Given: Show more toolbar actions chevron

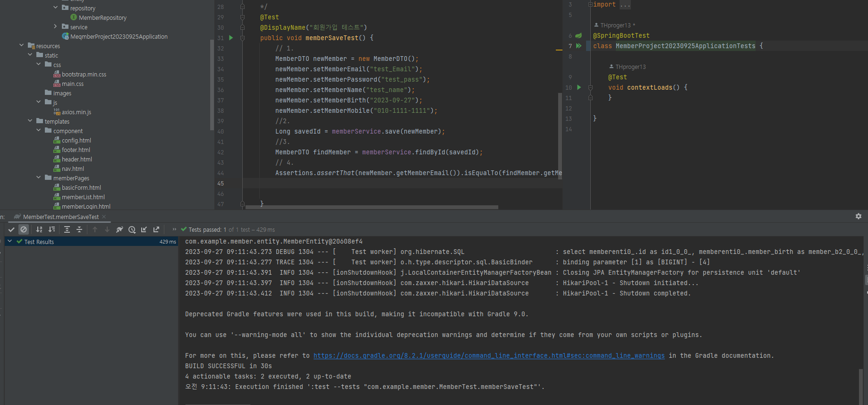Looking at the screenshot, I should (x=174, y=229).
